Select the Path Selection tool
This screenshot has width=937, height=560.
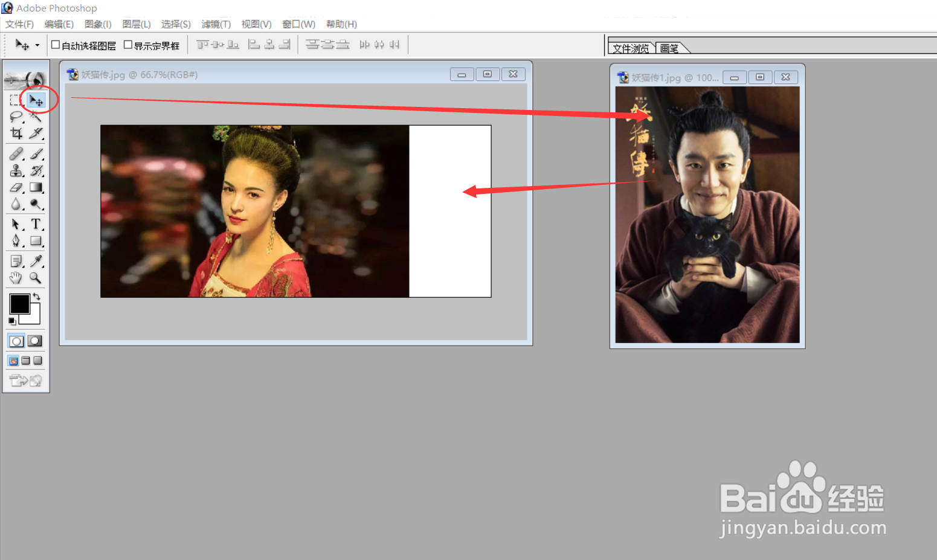[16, 224]
